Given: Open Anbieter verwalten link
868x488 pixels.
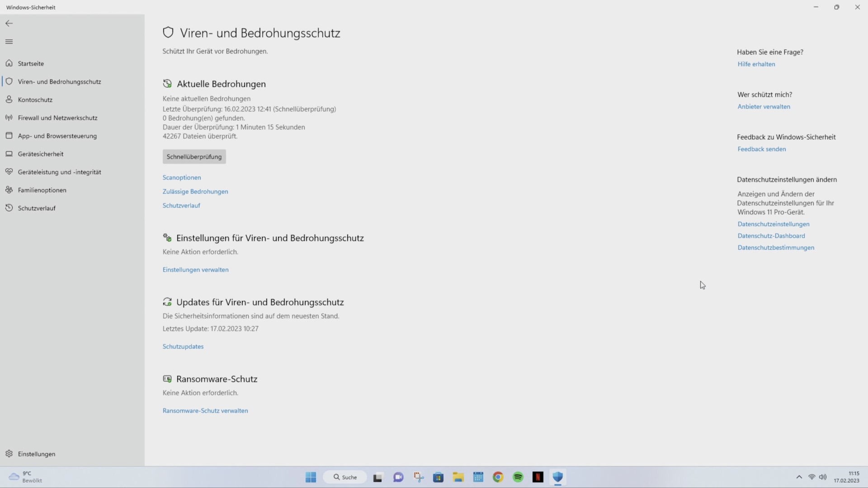Looking at the screenshot, I should click(x=764, y=107).
